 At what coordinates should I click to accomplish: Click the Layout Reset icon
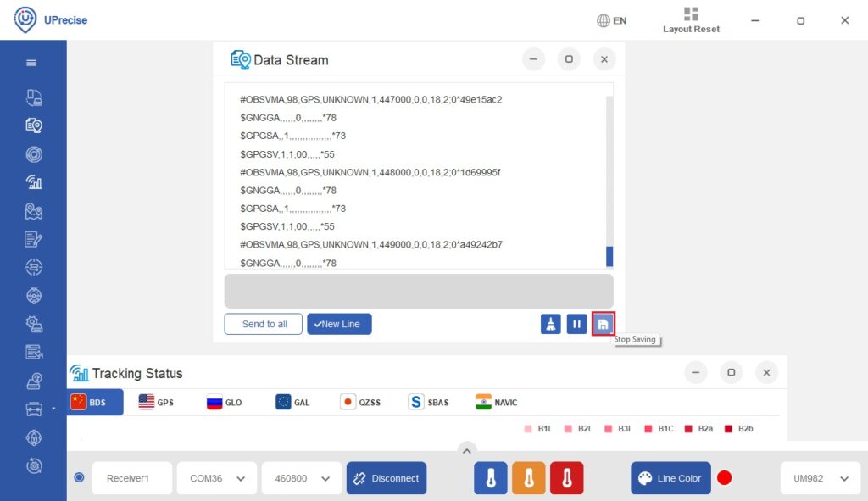(689, 14)
